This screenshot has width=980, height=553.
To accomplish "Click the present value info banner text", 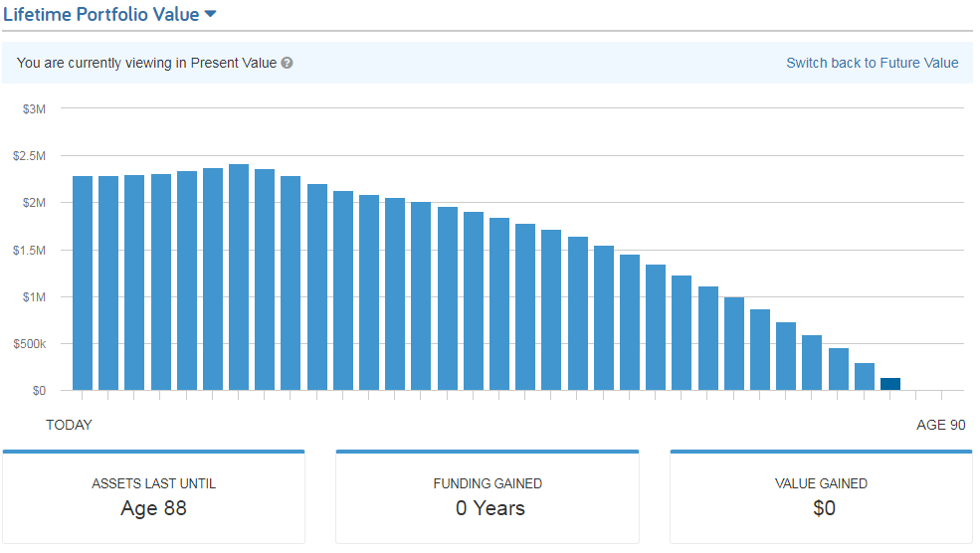I will [x=146, y=63].
